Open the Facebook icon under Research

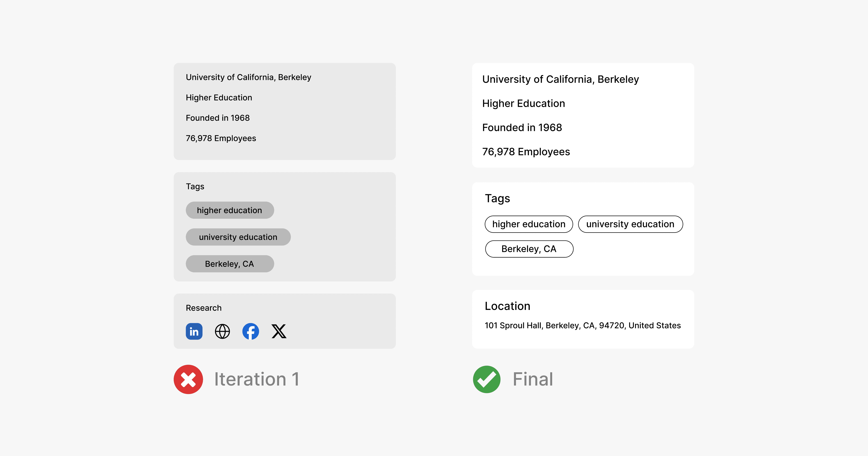click(x=251, y=331)
